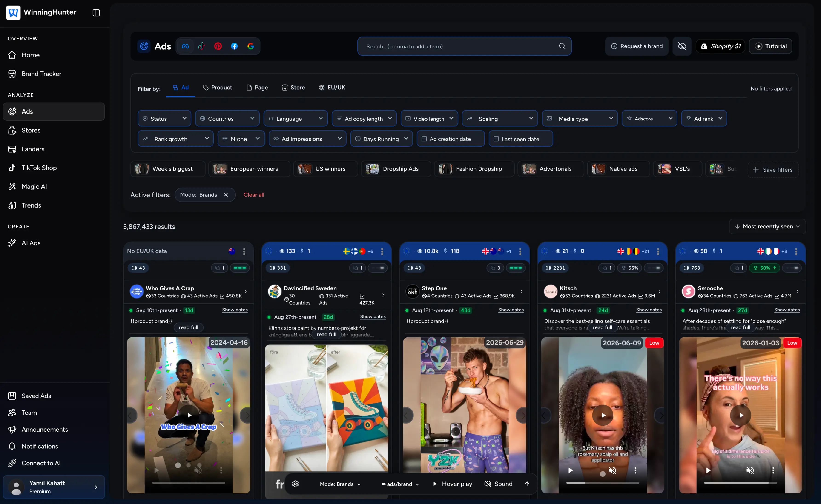
Task: Click the Kitsch video progress bar
Action: coord(603,483)
